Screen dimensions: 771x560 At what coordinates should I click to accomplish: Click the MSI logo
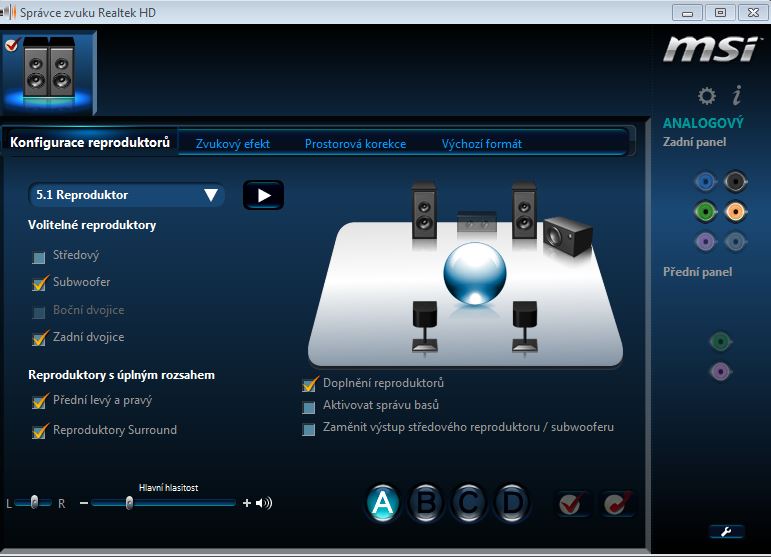point(711,50)
